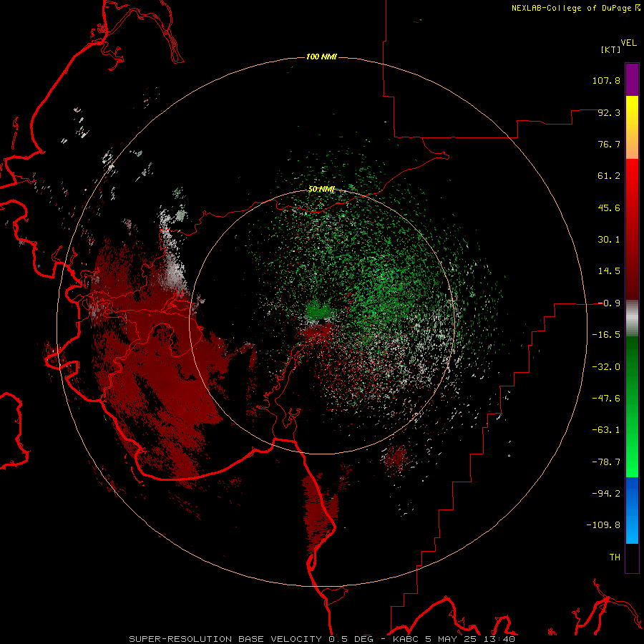Click the 14.5 legend value

(609, 271)
